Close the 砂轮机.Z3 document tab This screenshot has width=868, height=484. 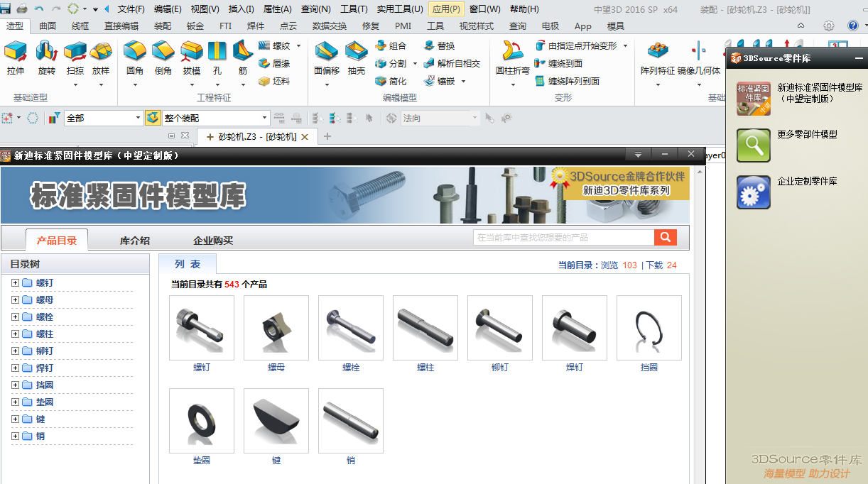(x=305, y=136)
